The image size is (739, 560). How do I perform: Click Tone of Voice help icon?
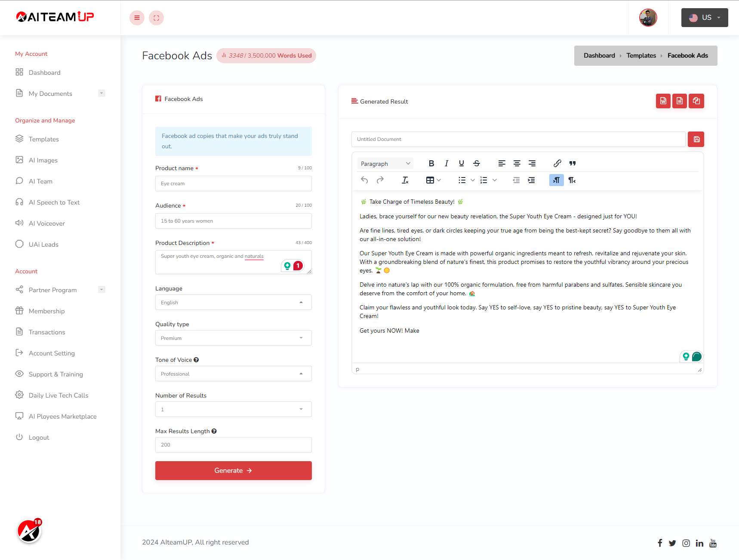click(x=196, y=360)
